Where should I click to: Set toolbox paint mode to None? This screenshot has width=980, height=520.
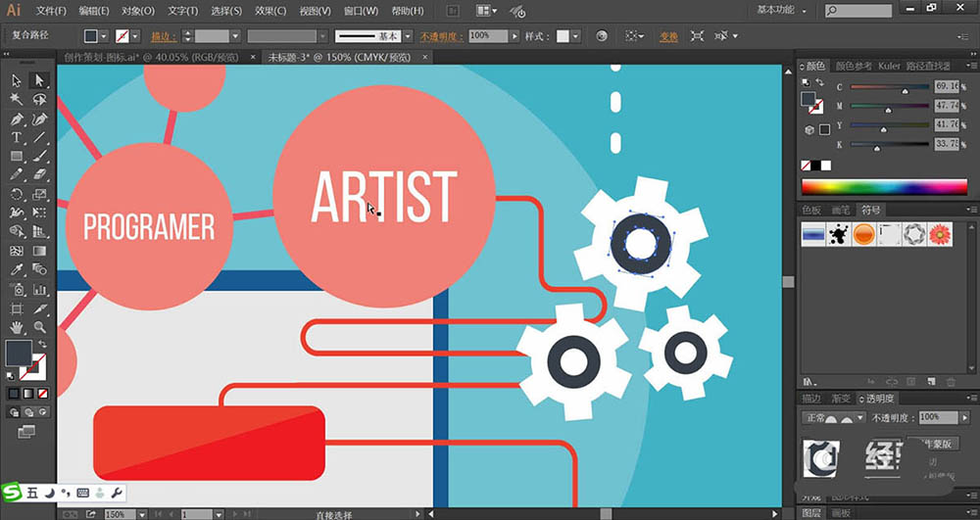[42, 394]
